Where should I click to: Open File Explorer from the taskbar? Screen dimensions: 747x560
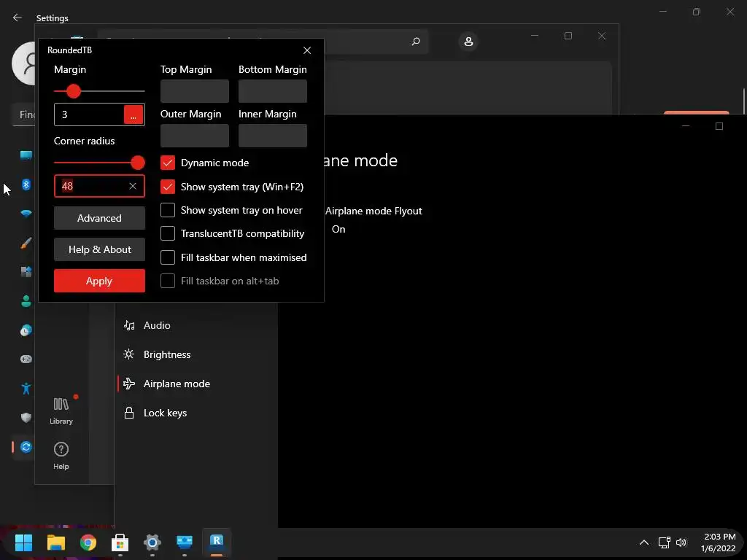pos(55,542)
